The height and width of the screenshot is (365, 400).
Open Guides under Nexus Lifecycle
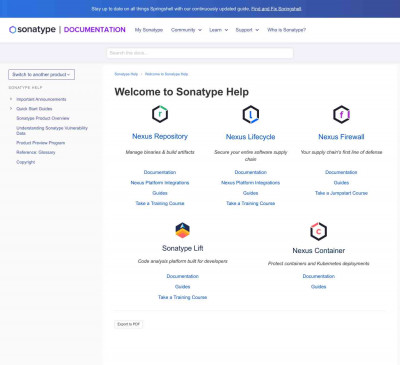[251, 193]
